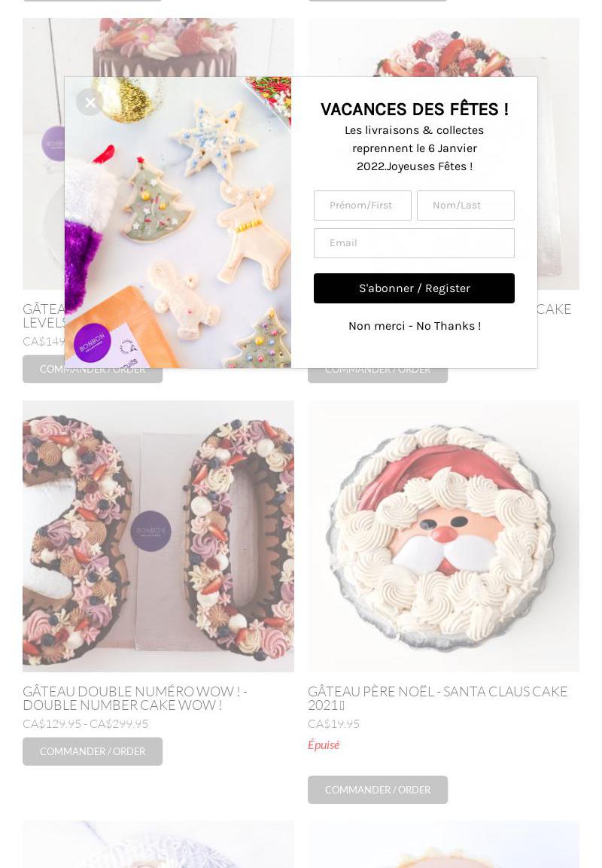Click the purple Bonbon sticker on cookie bag
This screenshot has height=868, width=602.
[92, 343]
